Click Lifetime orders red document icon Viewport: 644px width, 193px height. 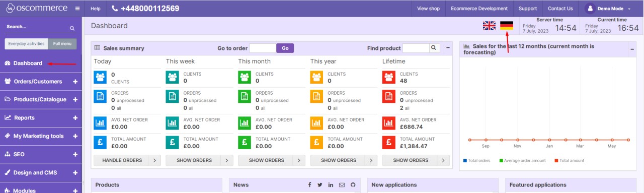(389, 96)
